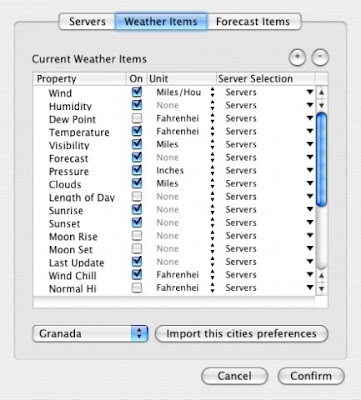
Task: Select the Moon Rise property label
Action: (x=73, y=237)
